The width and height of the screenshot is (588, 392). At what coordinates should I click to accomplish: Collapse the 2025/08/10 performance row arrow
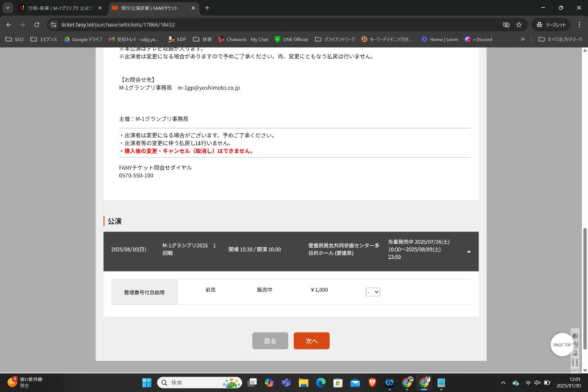468,252
